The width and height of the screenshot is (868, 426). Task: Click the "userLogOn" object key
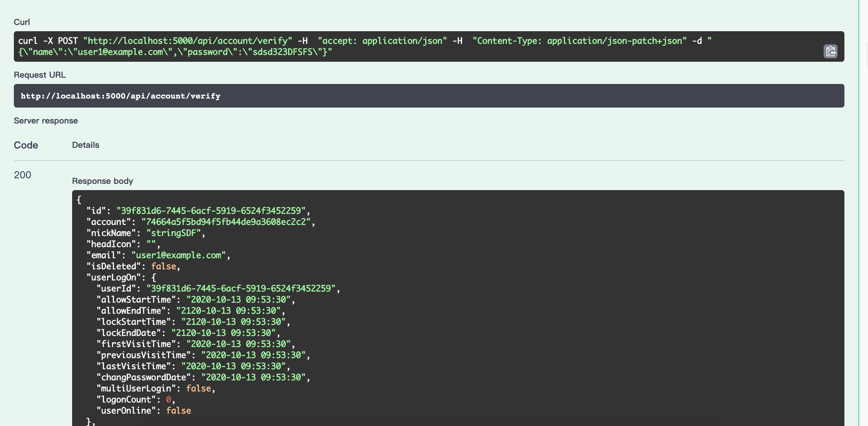pyautogui.click(x=114, y=278)
